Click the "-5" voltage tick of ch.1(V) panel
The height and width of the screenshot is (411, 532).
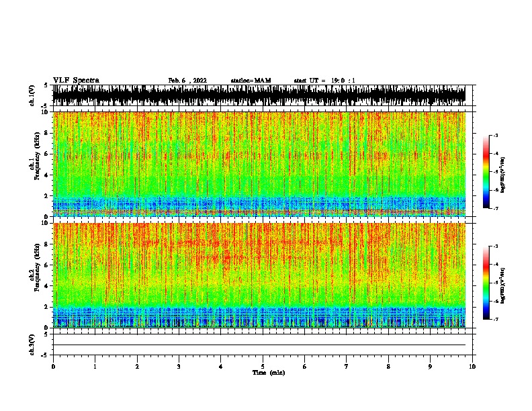tap(44, 106)
